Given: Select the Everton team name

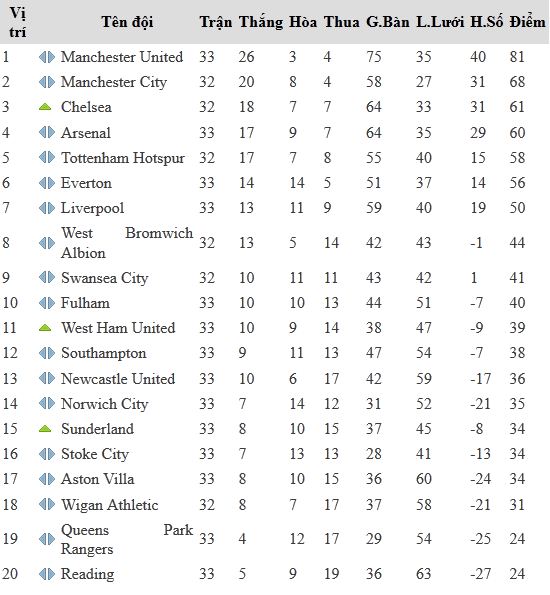Looking at the screenshot, I should point(86,183).
